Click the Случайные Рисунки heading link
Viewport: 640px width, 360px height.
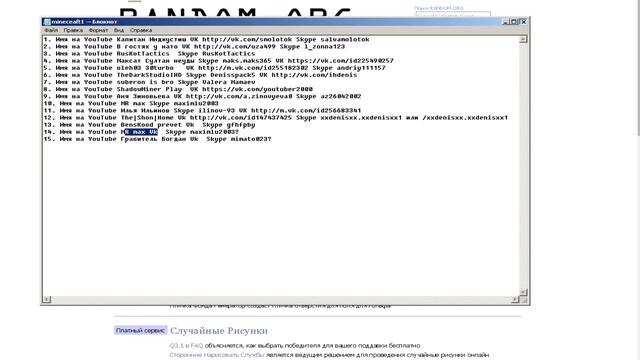[219, 331]
